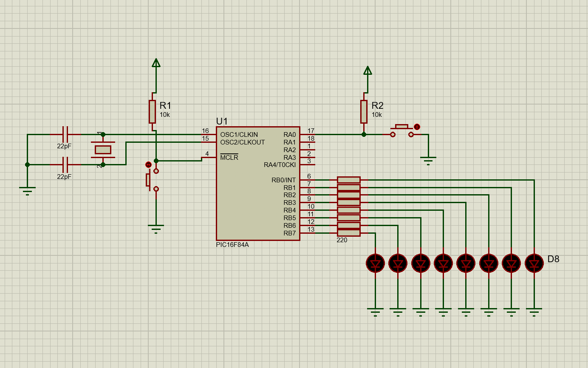The height and width of the screenshot is (368, 588).
Task: Click pin number 4 at MCLR
Action: pyautogui.click(x=207, y=154)
